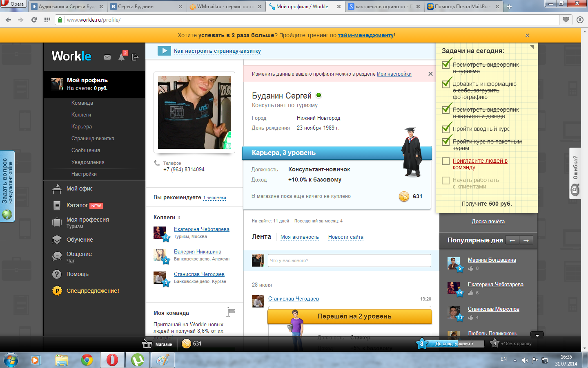The height and width of the screenshot is (368, 588).
Task: Open Моя профессия briefcase icon
Action: click(x=57, y=222)
